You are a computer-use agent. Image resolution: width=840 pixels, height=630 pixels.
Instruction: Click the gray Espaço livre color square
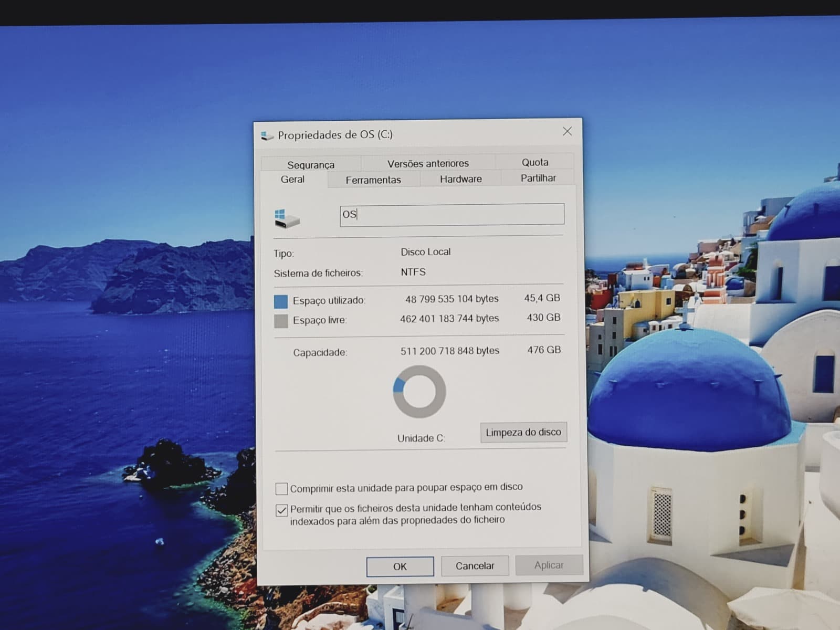tap(281, 321)
